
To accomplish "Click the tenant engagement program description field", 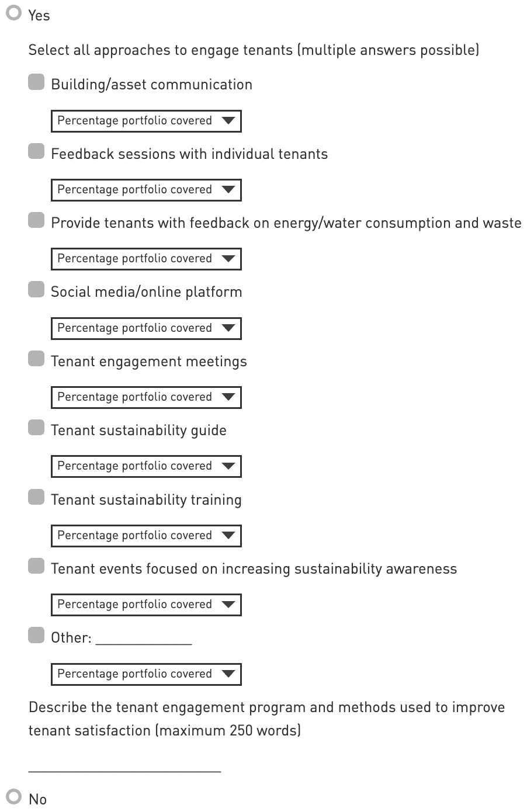I will (124, 765).
